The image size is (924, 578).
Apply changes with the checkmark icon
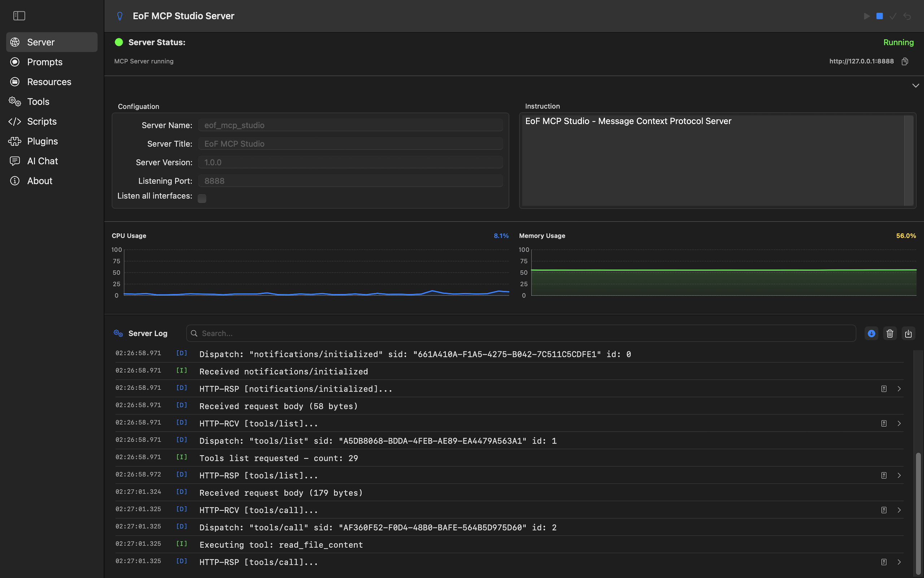click(893, 16)
